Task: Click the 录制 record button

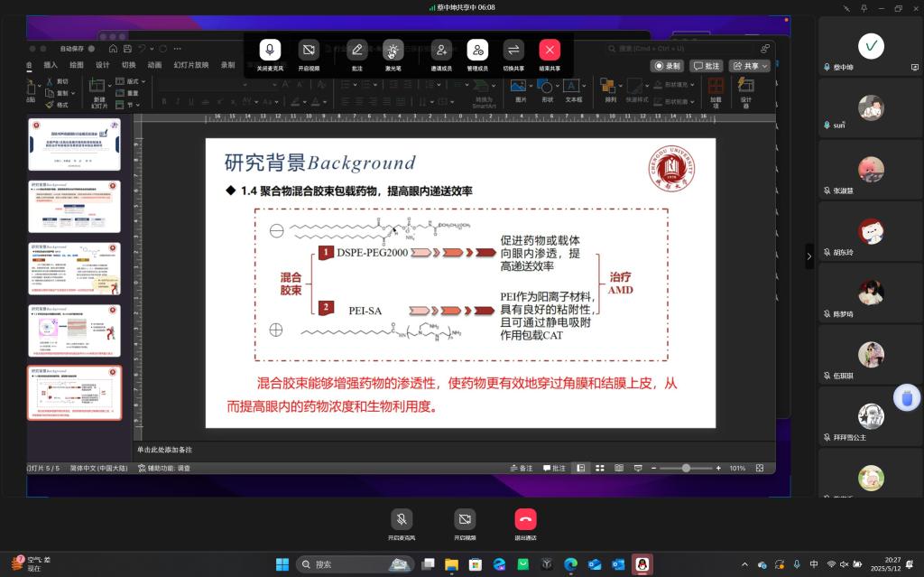Action: click(x=668, y=66)
